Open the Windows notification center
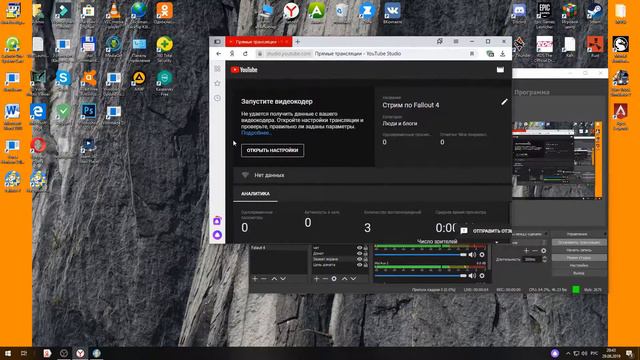Screen dimensions: 640x360 [x=630, y=353]
